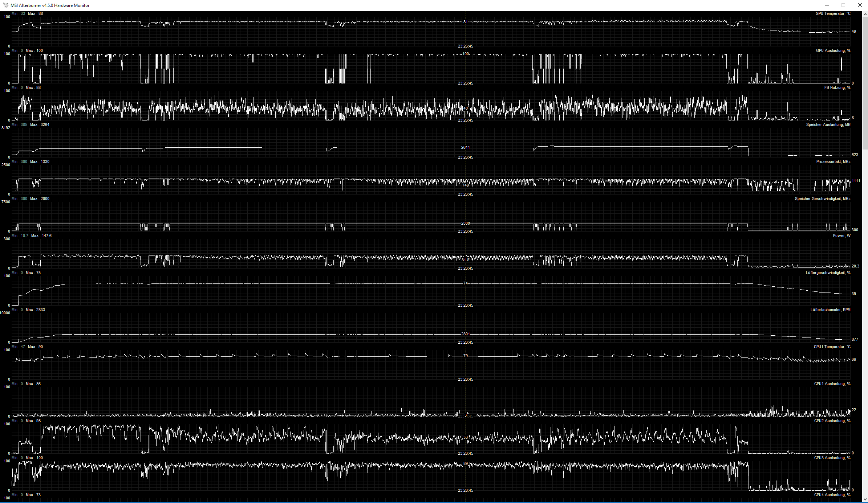
Task: Select the GPU Auslastung, % graph label
Action: pyautogui.click(x=833, y=51)
